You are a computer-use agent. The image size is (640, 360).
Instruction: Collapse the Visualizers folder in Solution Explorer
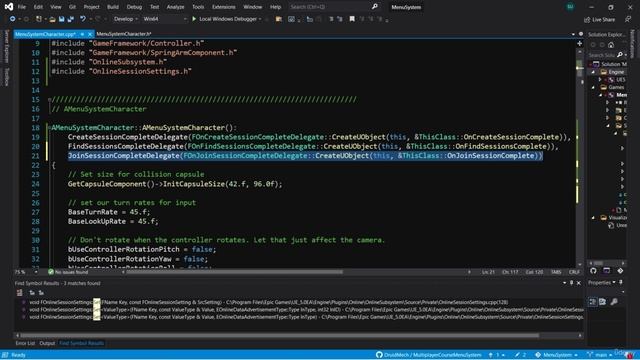tap(593, 218)
